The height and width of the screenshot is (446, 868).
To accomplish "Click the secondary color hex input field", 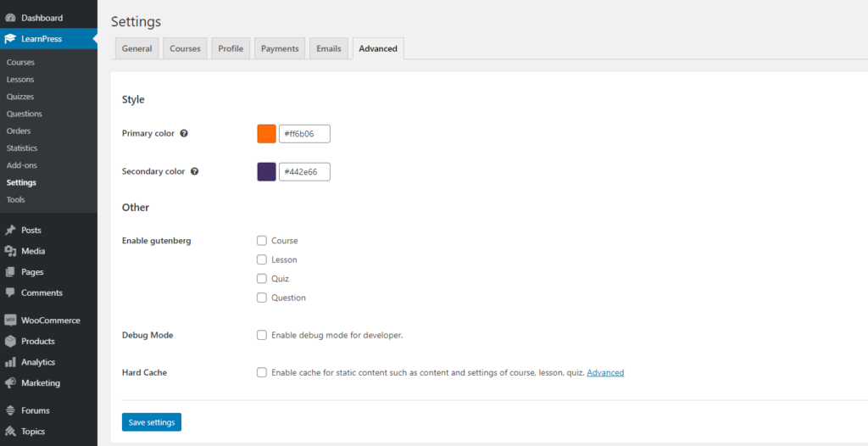I will (304, 172).
